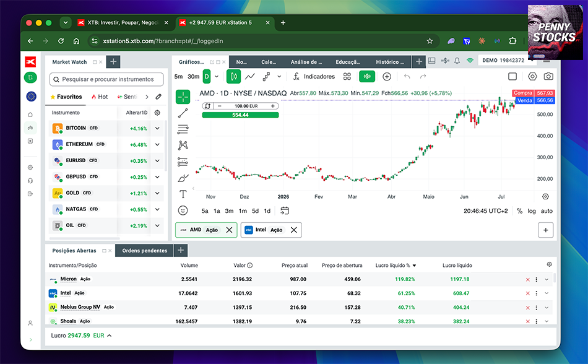Open the emoji sticker tool
This screenshot has height=364, width=588.
click(x=183, y=210)
